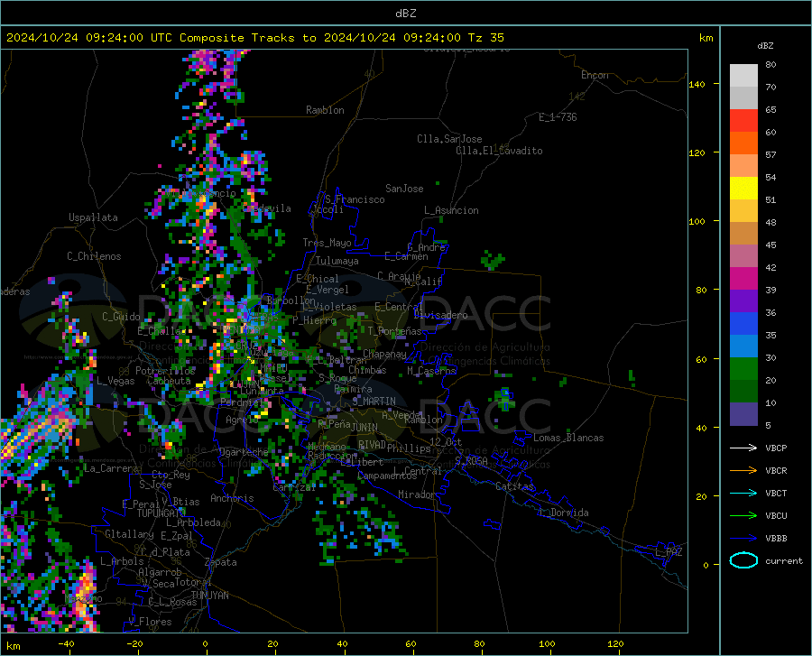Viewport: 812px width, 656px height.
Task: Click the 'Clla.SanJose' map label
Action: (449, 139)
